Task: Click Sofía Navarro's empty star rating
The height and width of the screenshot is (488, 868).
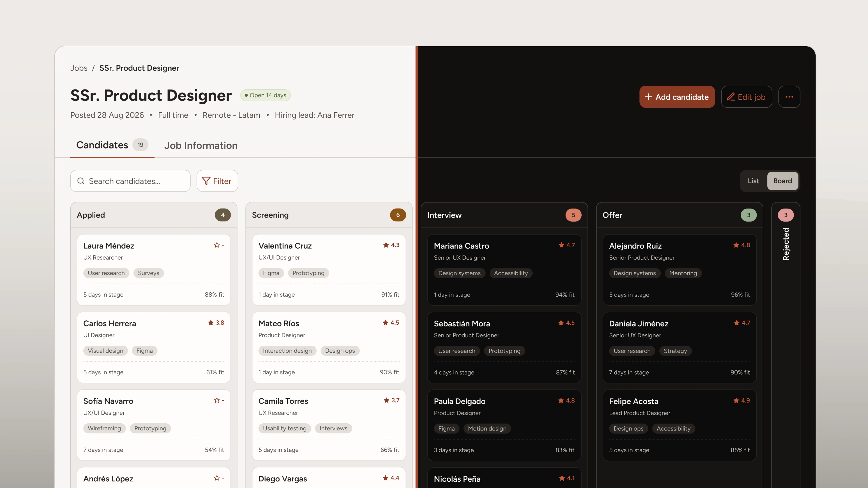Action: [x=217, y=400]
